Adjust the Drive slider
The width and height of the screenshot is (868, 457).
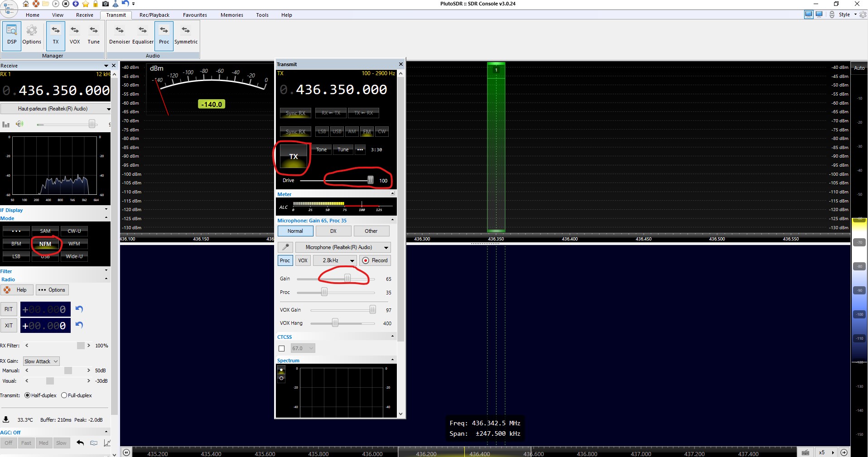(370, 180)
